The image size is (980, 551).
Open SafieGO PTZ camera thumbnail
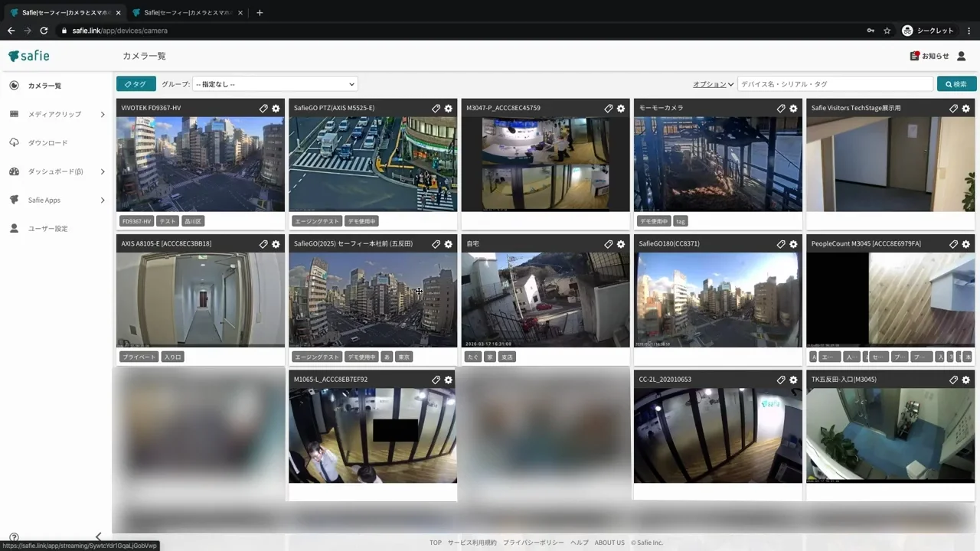[x=373, y=164]
